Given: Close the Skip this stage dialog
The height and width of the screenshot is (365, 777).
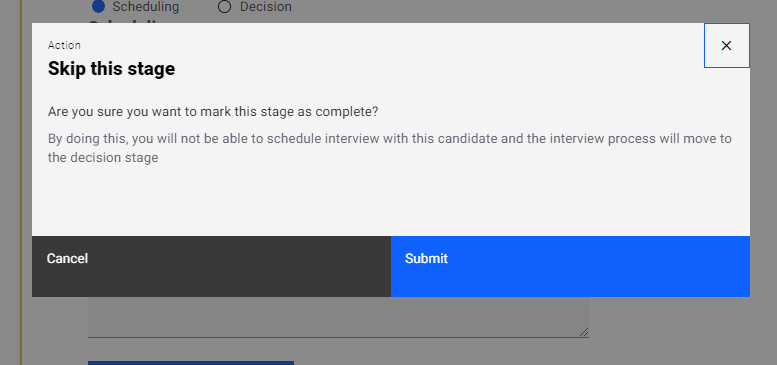Looking at the screenshot, I should (726, 46).
